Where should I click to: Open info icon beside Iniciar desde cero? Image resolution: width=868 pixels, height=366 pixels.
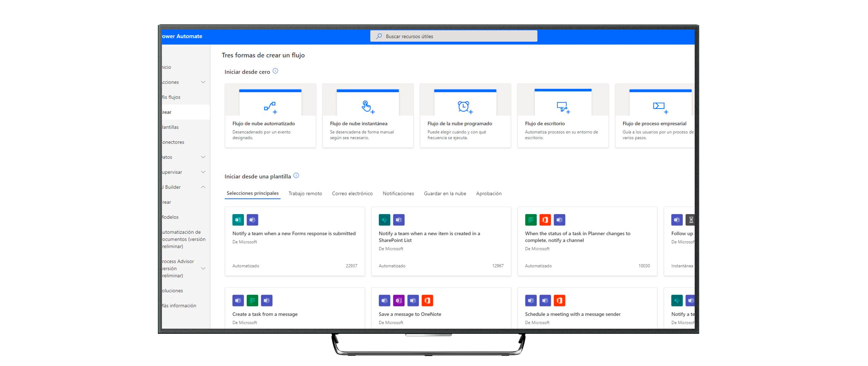pyautogui.click(x=275, y=71)
